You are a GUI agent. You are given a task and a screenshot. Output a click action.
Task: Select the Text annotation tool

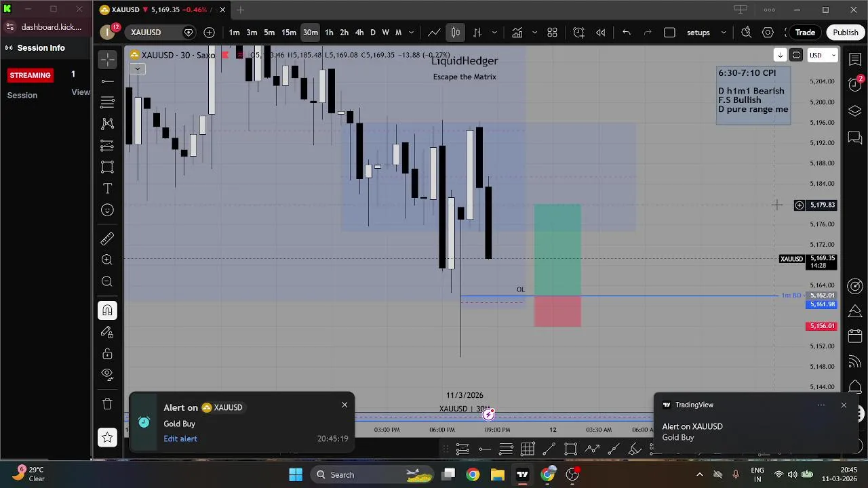(107, 188)
